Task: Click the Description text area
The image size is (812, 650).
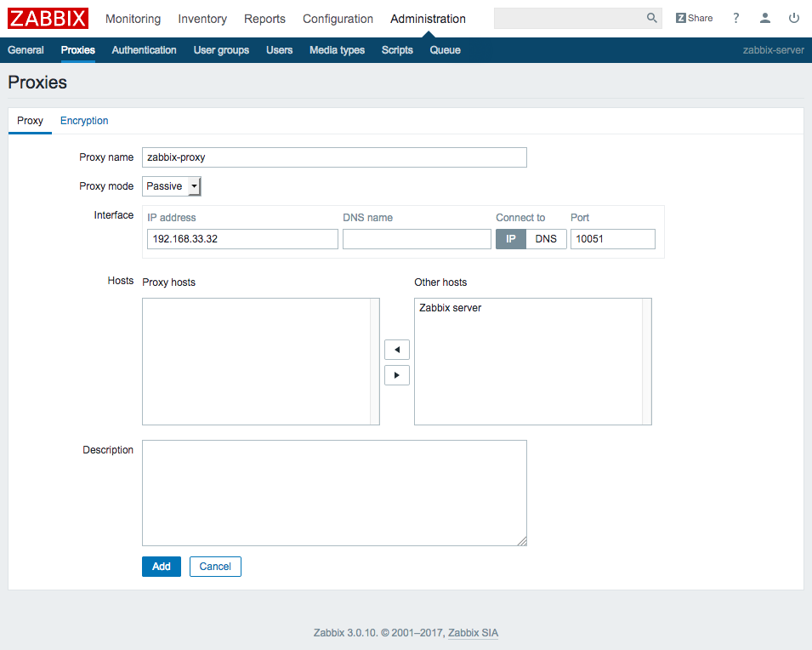Action: click(334, 493)
